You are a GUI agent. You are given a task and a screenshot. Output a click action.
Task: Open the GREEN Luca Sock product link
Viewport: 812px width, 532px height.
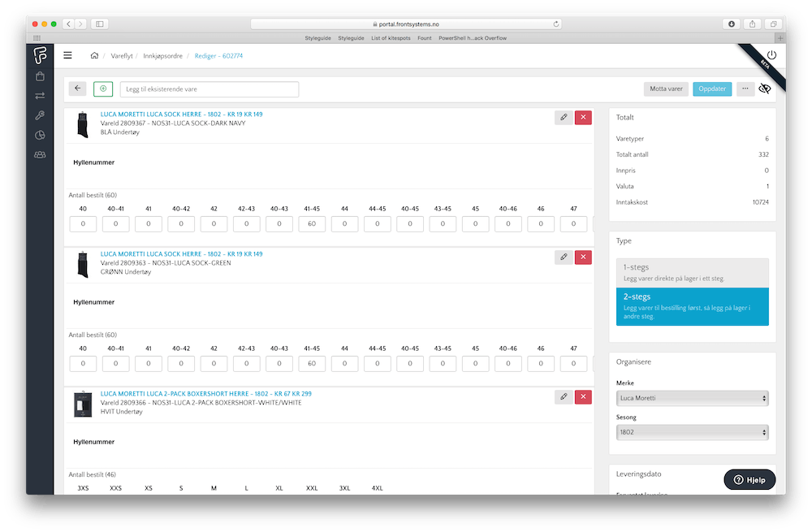[181, 254]
